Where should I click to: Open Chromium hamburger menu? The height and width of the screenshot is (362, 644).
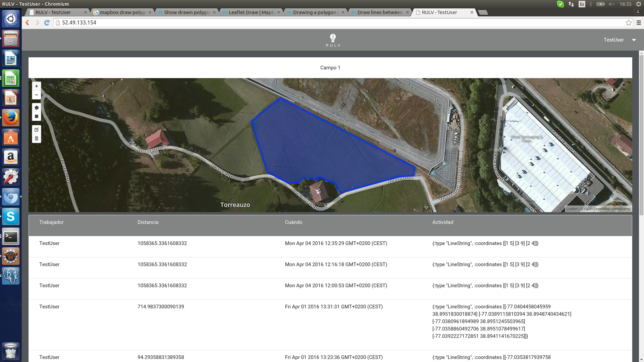639,22
